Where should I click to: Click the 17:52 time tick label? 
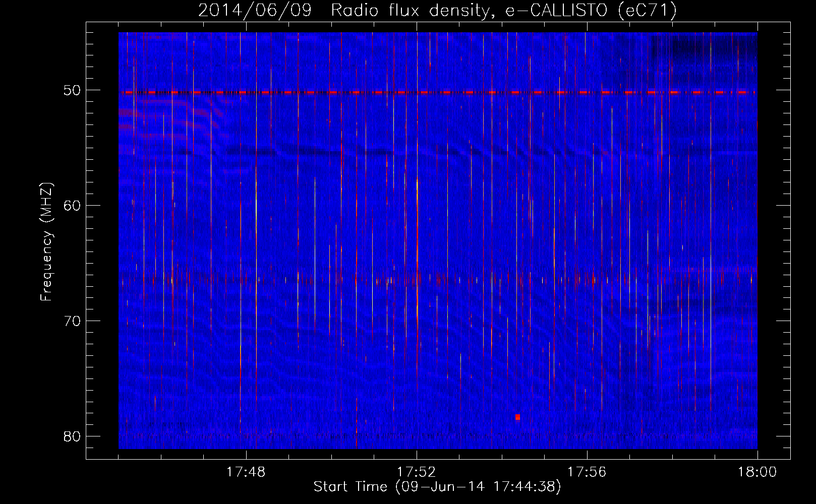click(417, 472)
